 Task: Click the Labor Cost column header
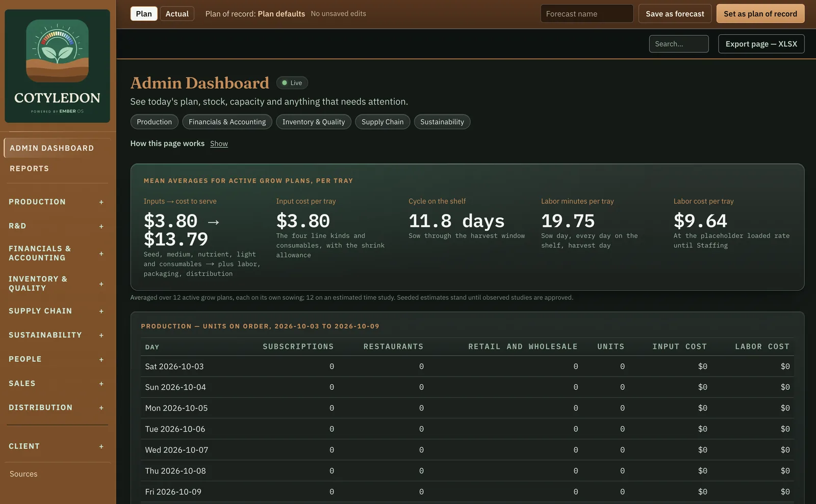tap(762, 347)
